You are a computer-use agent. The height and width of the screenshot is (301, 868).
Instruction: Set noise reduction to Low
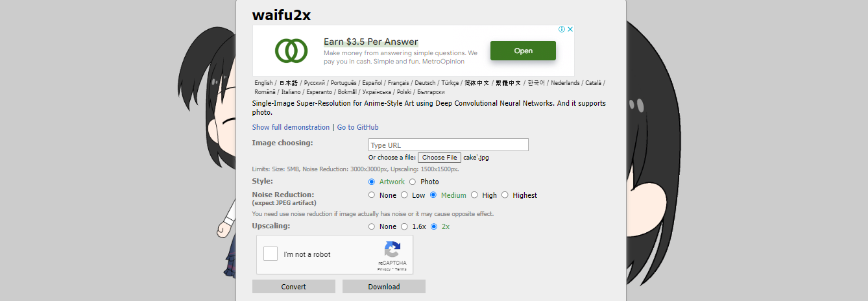(404, 195)
